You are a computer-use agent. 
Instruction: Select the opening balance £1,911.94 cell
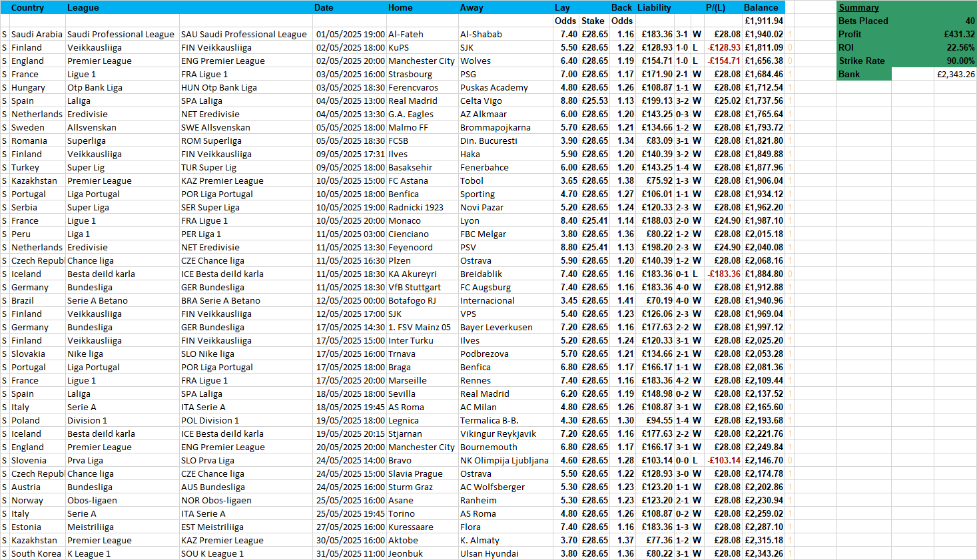point(764,21)
